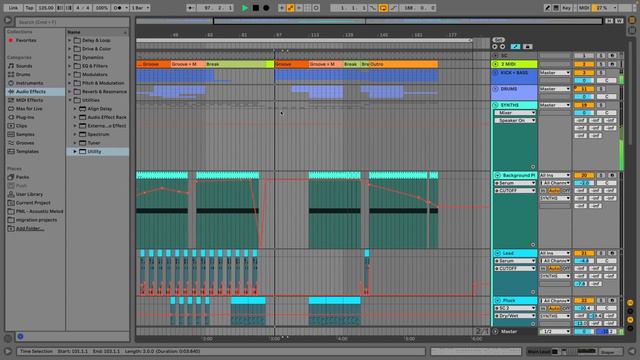Tap tempo using the Tap button
This screenshot has height=360, width=640.
(29, 8)
